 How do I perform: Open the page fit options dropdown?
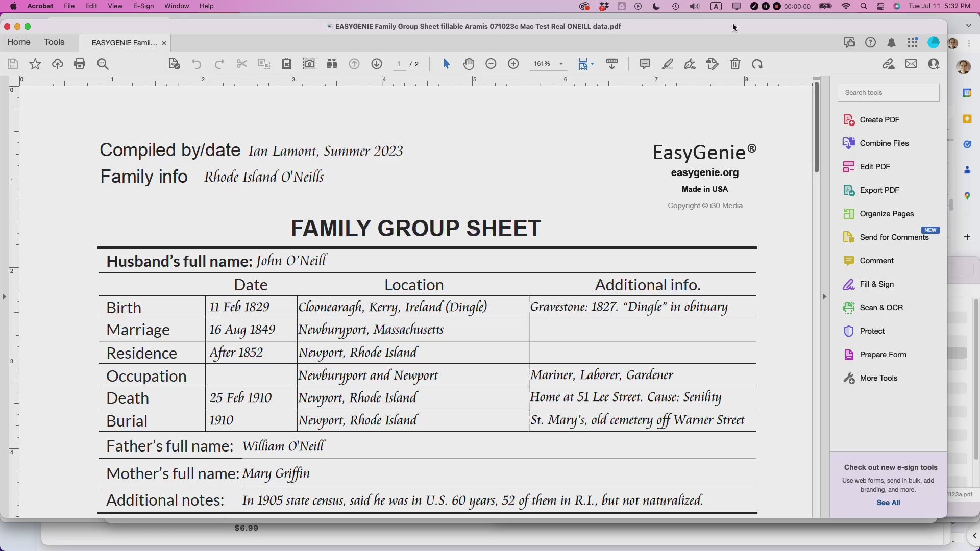[x=592, y=64]
